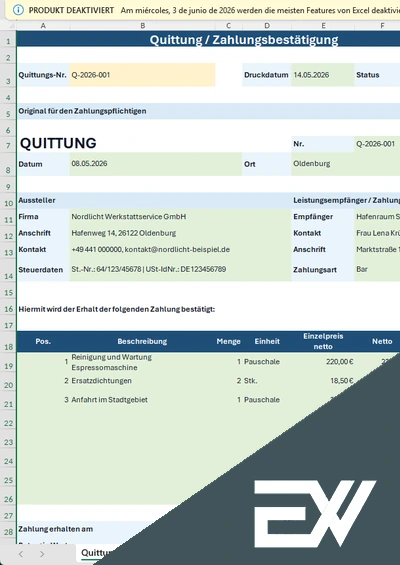Select the Zahlungsart value 'Bar'
400x565 pixels.
pyautogui.click(x=377, y=270)
